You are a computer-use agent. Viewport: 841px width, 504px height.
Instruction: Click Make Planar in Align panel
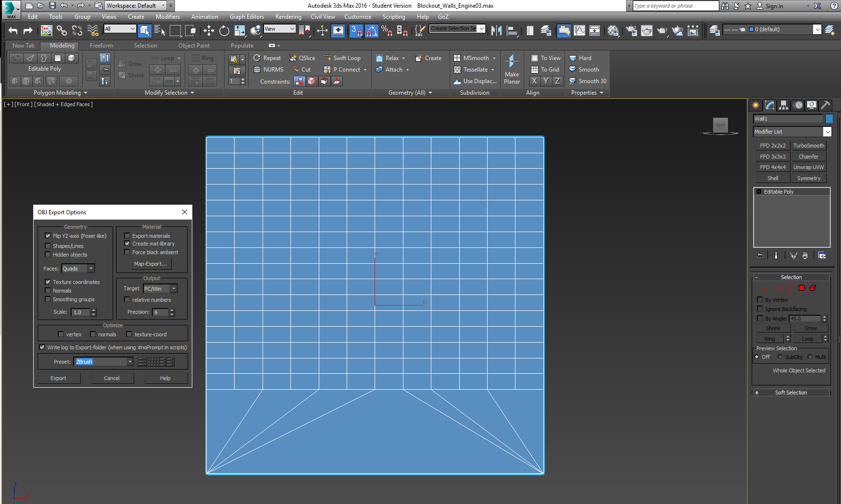[512, 70]
